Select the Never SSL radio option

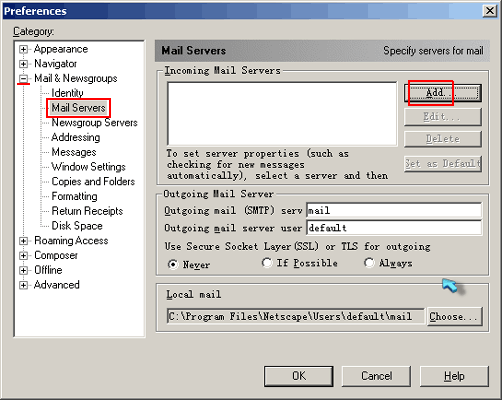173,264
